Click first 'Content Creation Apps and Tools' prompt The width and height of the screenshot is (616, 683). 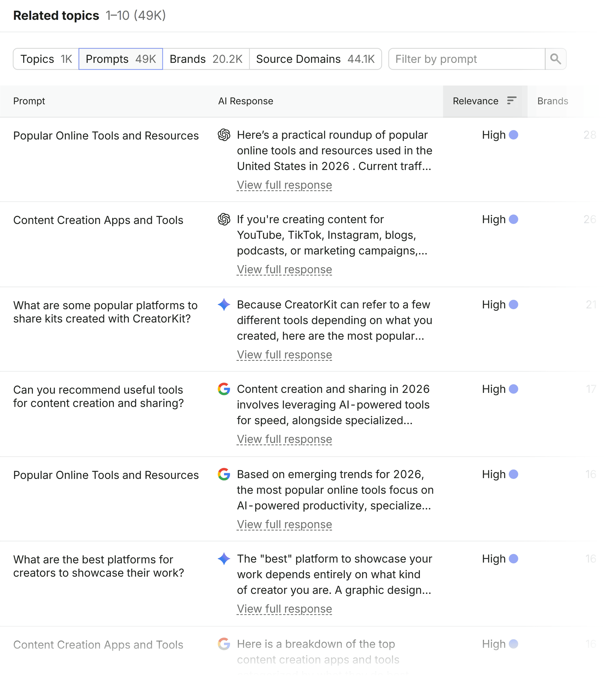coord(98,220)
